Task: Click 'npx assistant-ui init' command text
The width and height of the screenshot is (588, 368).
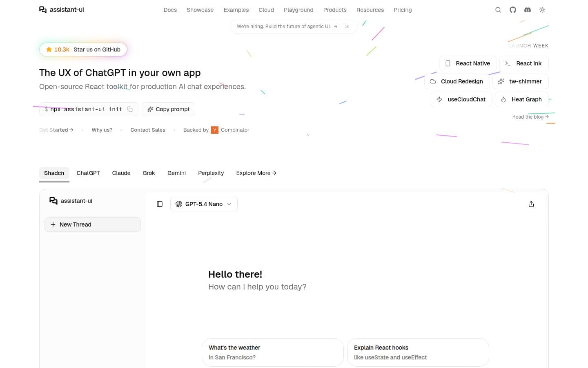Action: point(86,109)
